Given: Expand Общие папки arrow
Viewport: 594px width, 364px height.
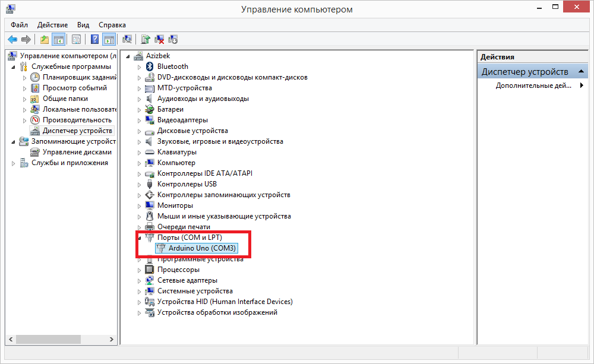Looking at the screenshot, I should pyautogui.click(x=24, y=99).
